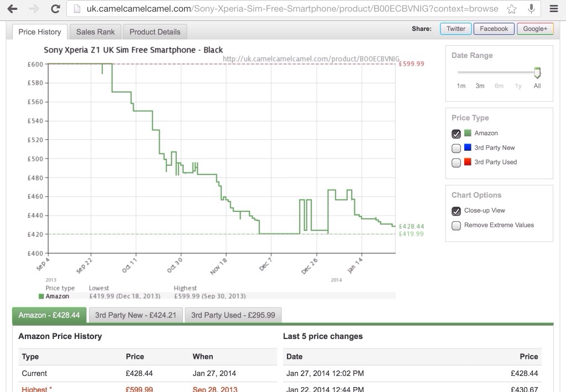Switch to the Sales Rank tab

tap(95, 32)
